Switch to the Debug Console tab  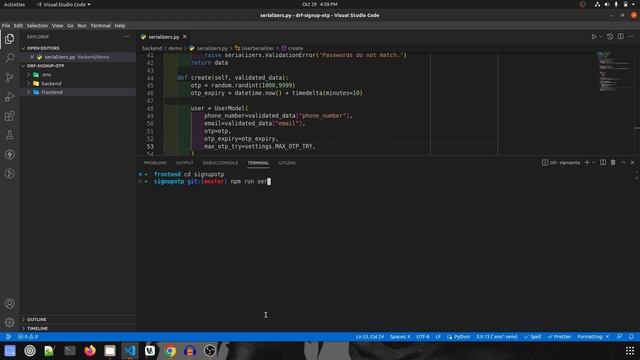pos(220,163)
